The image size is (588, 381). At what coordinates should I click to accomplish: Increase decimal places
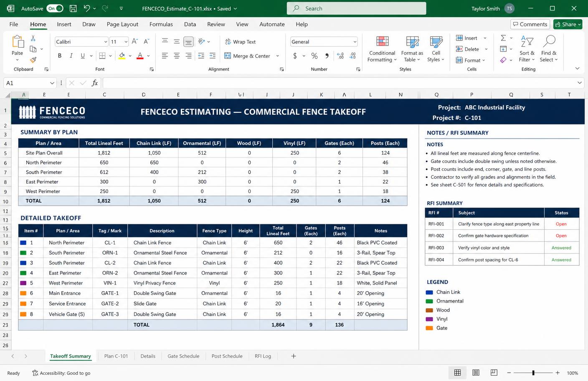(340, 56)
